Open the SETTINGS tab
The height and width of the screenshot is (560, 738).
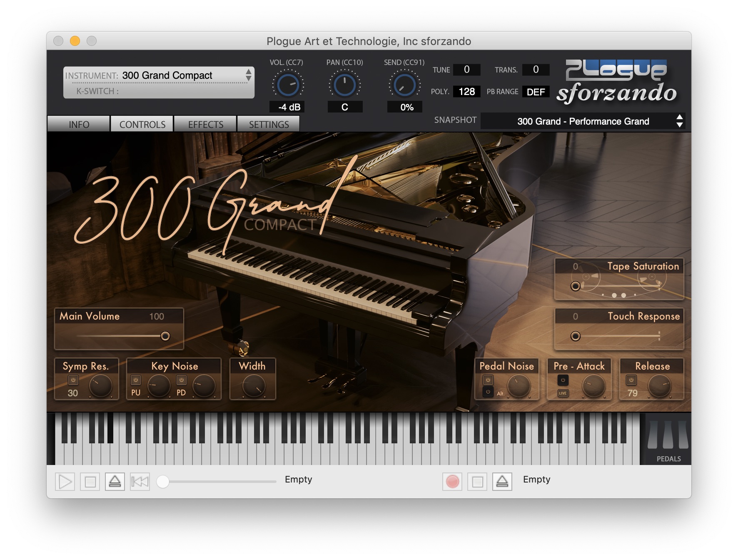[269, 124]
